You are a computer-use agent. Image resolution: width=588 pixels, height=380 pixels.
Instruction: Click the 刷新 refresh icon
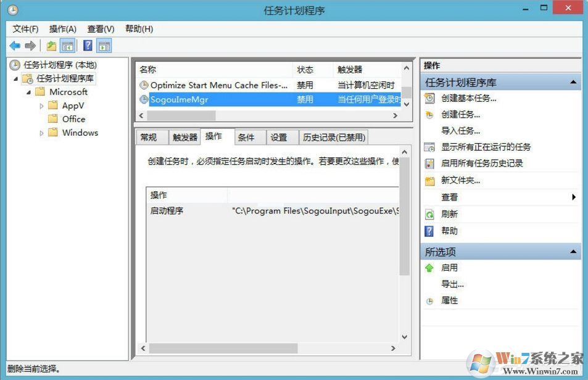pyautogui.click(x=428, y=215)
